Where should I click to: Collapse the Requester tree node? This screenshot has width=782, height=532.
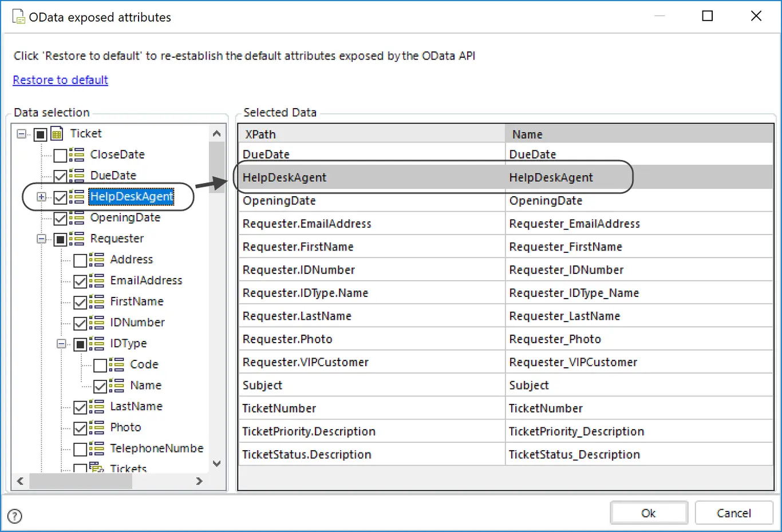(42, 239)
